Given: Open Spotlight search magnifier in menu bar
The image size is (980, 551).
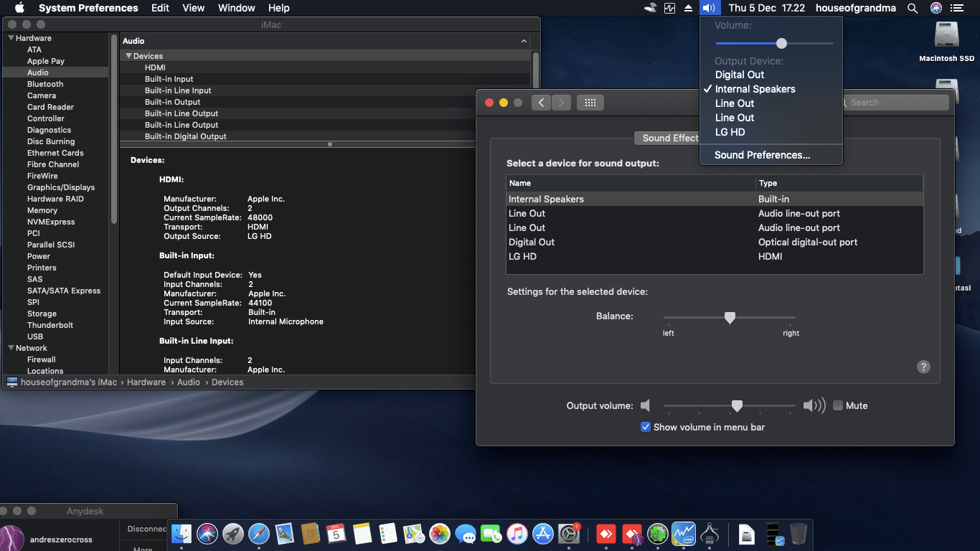Looking at the screenshot, I should tap(913, 8).
